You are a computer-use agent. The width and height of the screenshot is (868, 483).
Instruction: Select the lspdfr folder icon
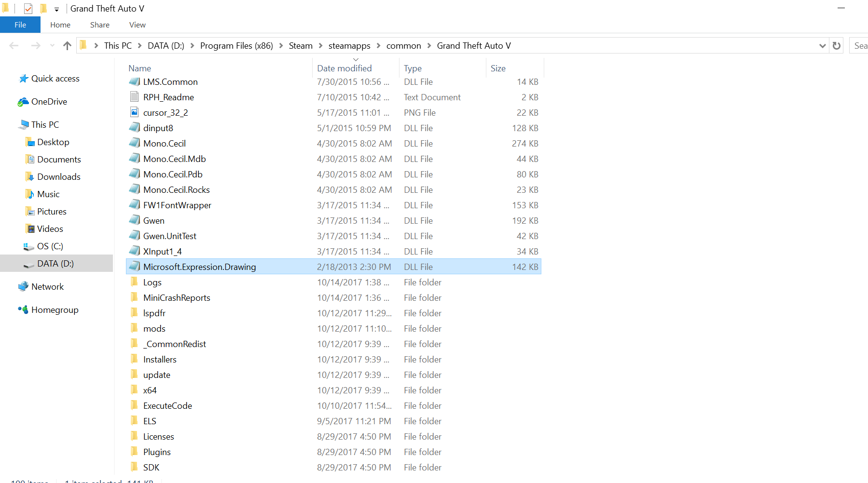[x=135, y=313]
